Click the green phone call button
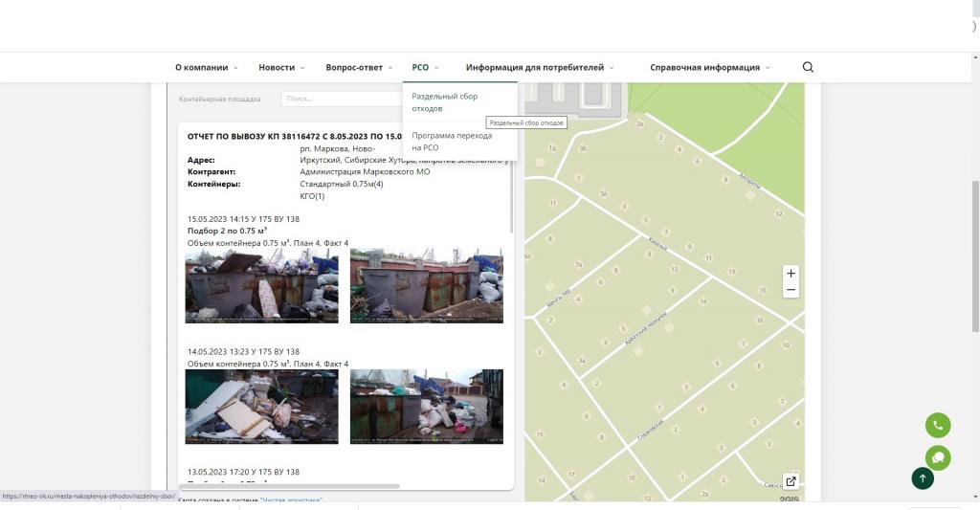Image resolution: width=980 pixels, height=510 pixels. point(937,426)
